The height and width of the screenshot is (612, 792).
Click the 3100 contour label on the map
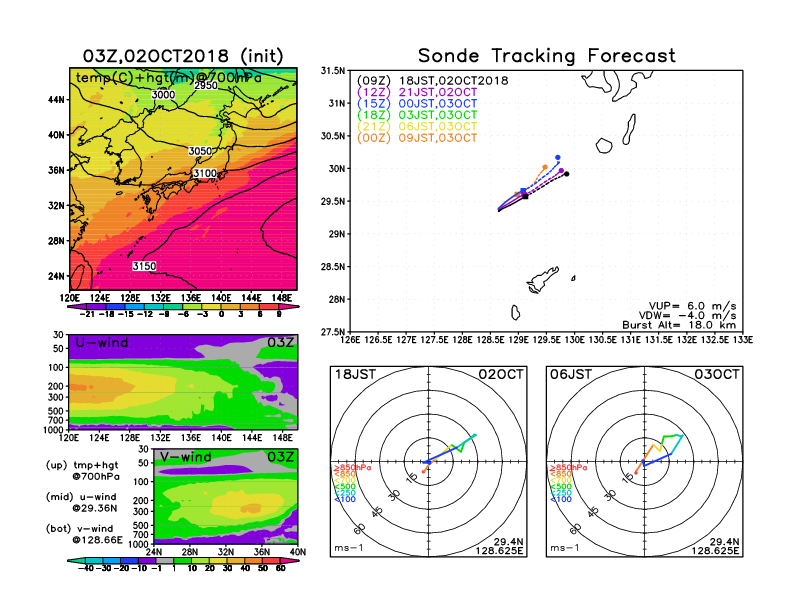coord(205,173)
